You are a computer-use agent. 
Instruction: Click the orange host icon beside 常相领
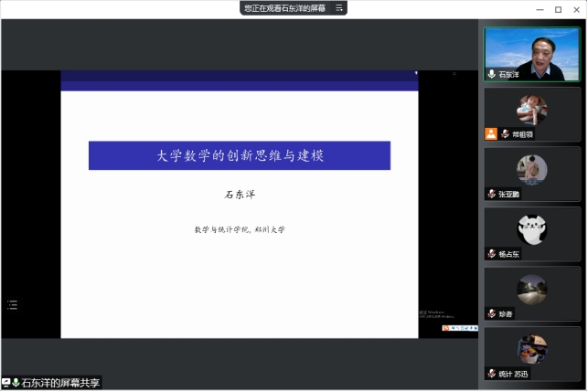[x=491, y=133]
